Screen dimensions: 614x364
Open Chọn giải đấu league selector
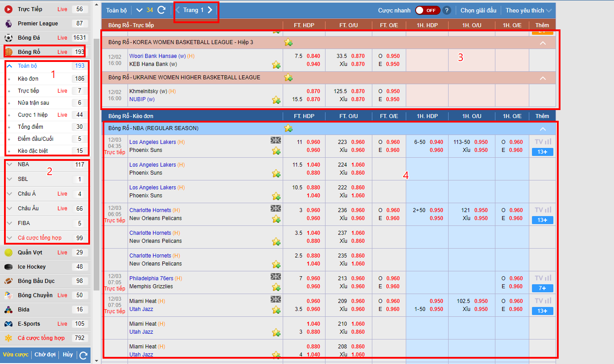tap(478, 10)
